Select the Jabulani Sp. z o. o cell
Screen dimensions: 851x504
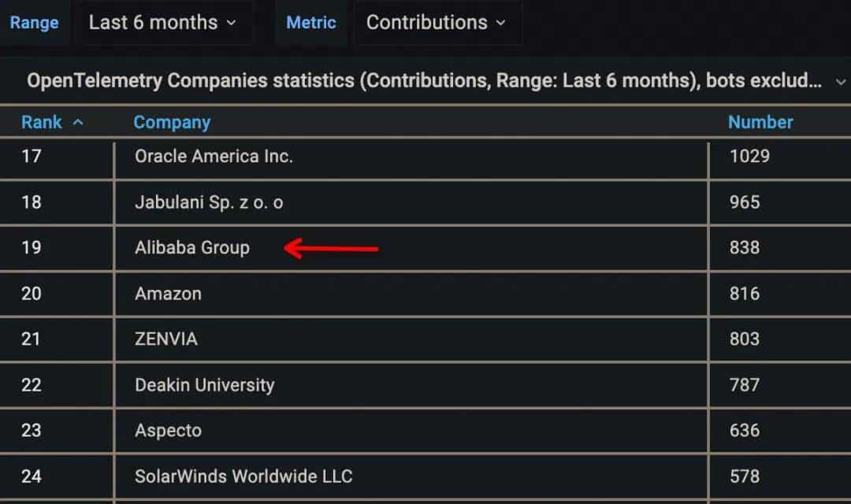[x=209, y=202]
